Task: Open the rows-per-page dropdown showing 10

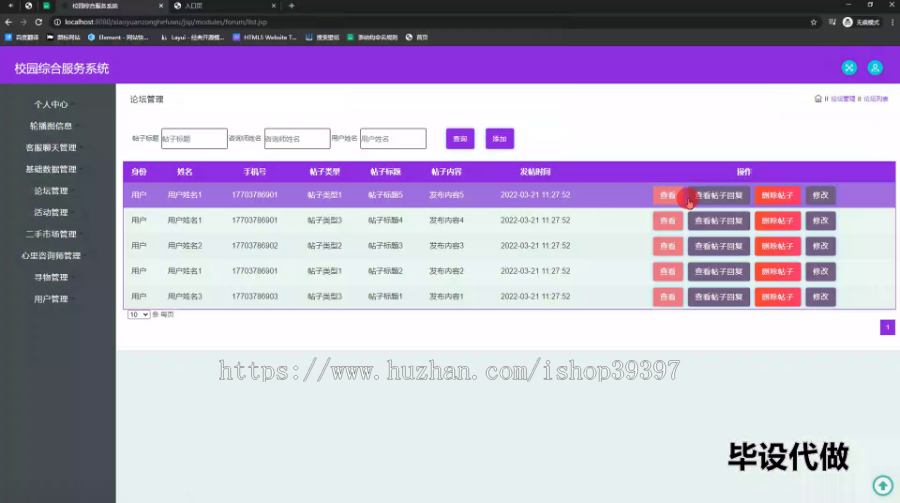Action: click(138, 315)
